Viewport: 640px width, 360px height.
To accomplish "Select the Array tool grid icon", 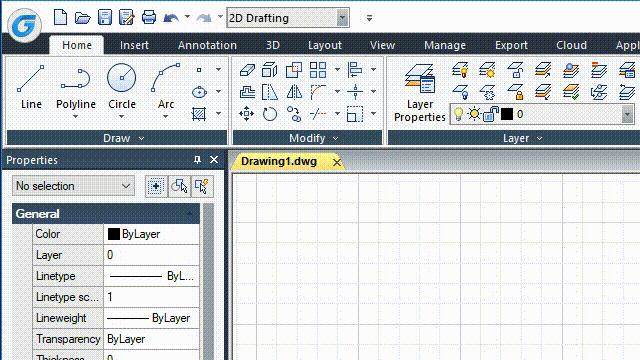I will [x=318, y=70].
